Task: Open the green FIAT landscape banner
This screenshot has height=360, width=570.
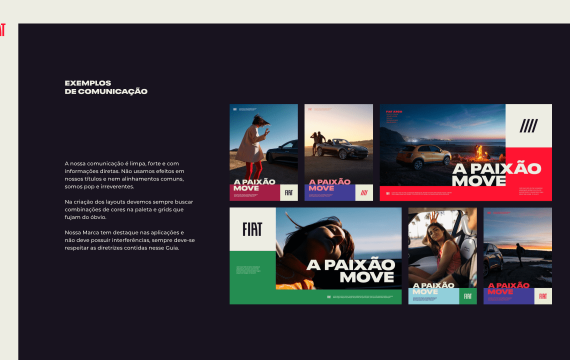Action: 316,256
